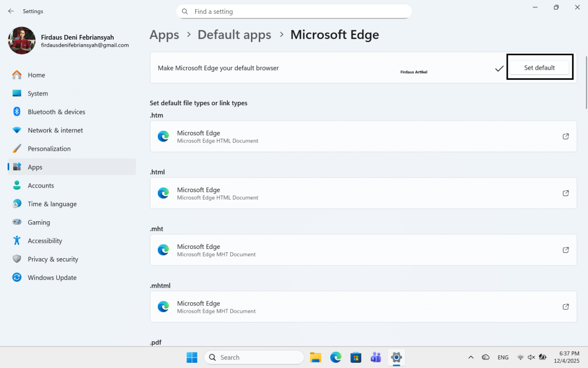The width and height of the screenshot is (588, 368).
Task: Go to Bluetooth & devices
Action: click(72, 112)
